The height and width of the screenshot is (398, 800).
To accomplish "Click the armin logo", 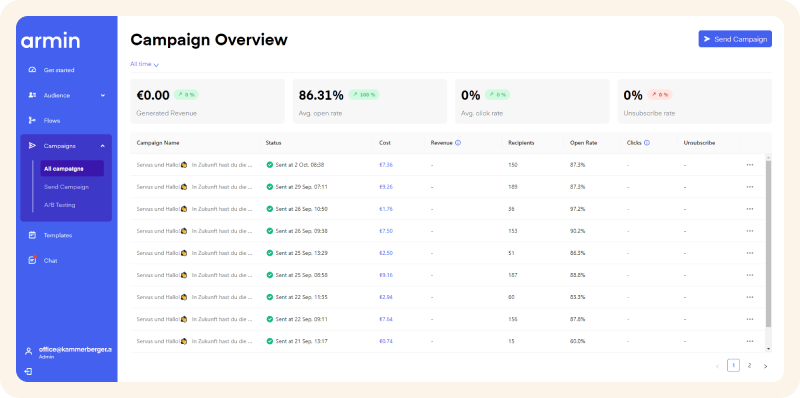I will 51,41.
